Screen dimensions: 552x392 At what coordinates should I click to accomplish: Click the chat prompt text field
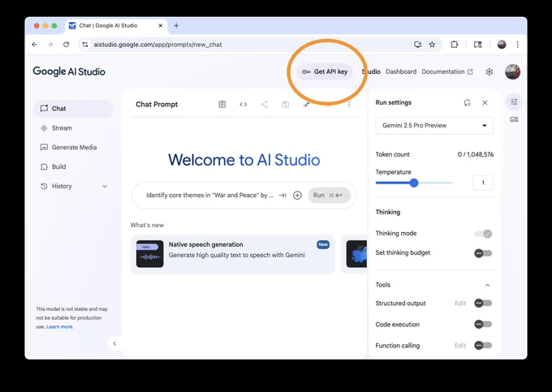[x=209, y=196]
